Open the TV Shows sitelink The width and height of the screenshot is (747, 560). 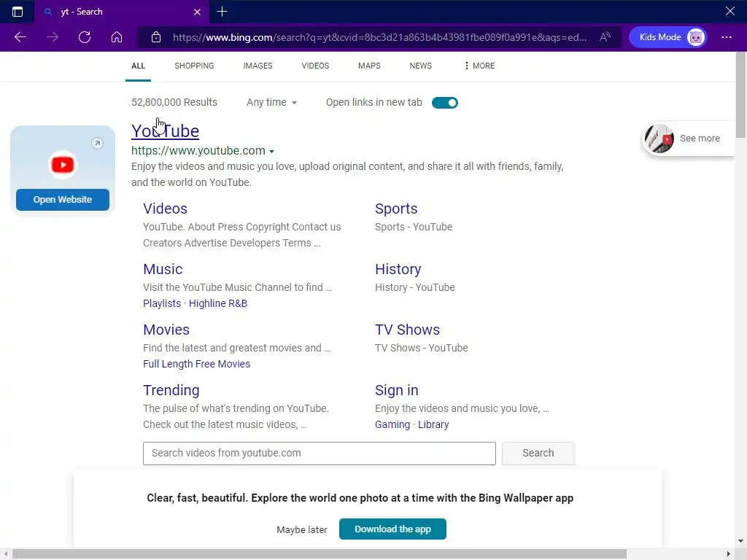[407, 330]
